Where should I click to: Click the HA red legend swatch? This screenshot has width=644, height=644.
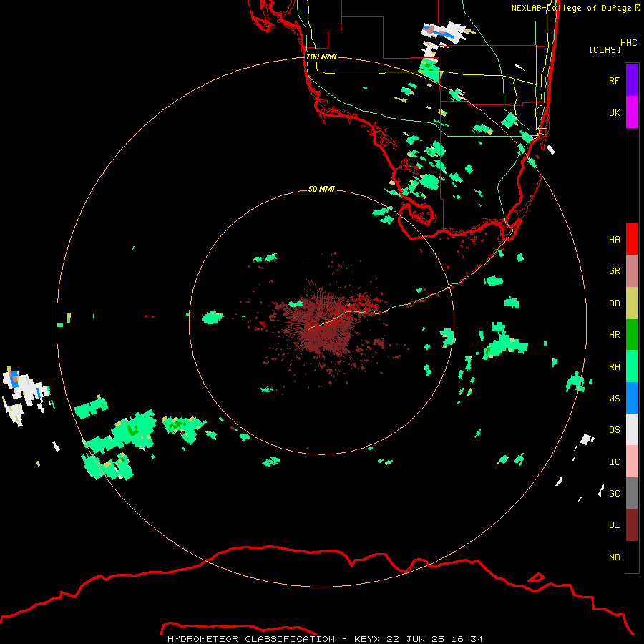click(632, 239)
